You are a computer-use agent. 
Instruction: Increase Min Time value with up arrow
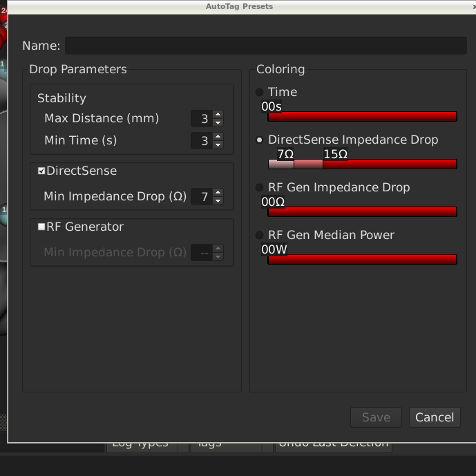[218, 137]
